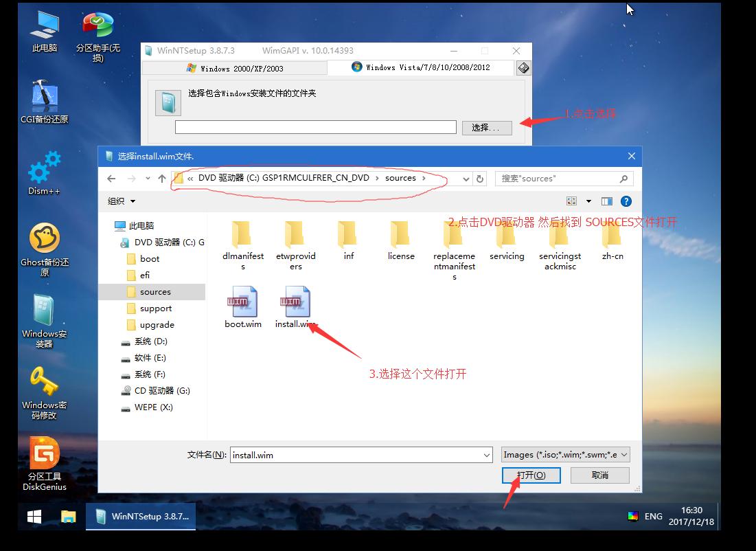
Task: Open the CGI备份还原 desktop icon
Action: click(43, 96)
